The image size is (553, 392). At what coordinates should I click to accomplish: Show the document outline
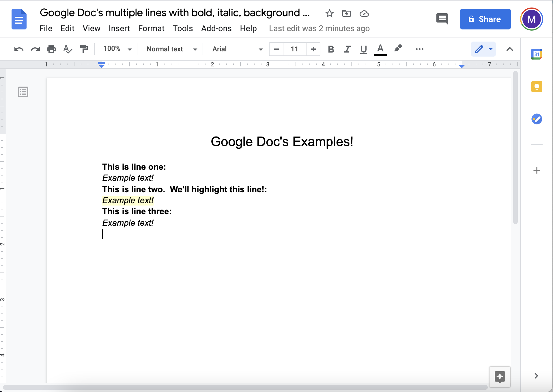pyautogui.click(x=23, y=92)
